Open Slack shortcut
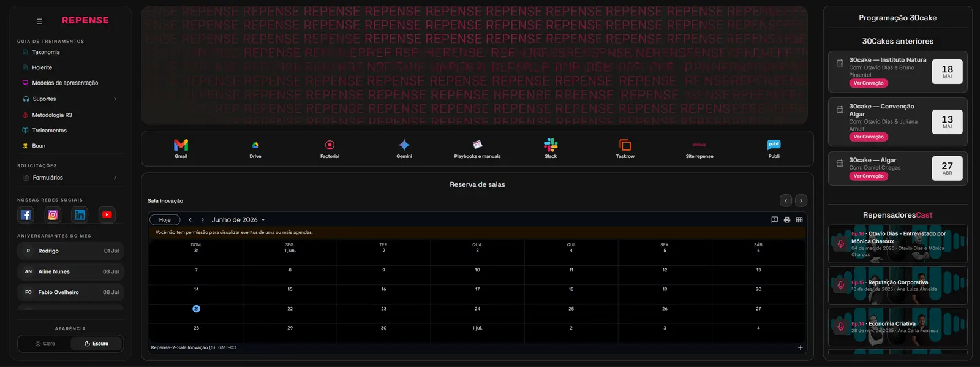The height and width of the screenshot is (367, 980). coord(551,148)
